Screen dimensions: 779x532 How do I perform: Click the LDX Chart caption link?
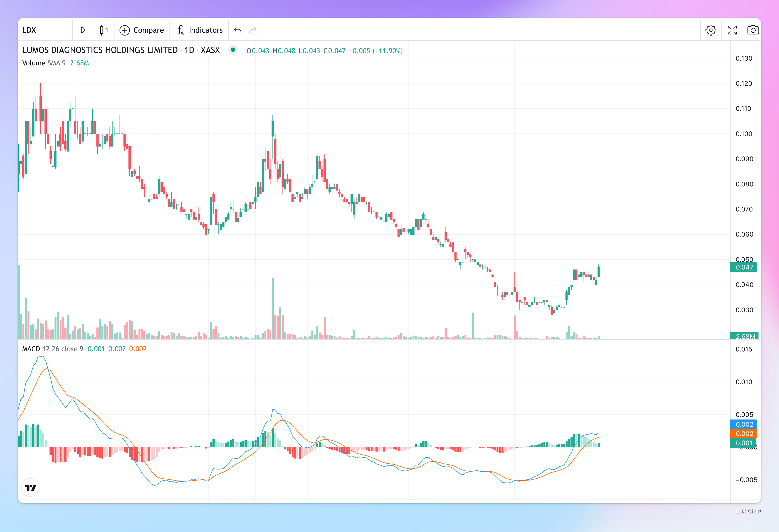[748, 511]
